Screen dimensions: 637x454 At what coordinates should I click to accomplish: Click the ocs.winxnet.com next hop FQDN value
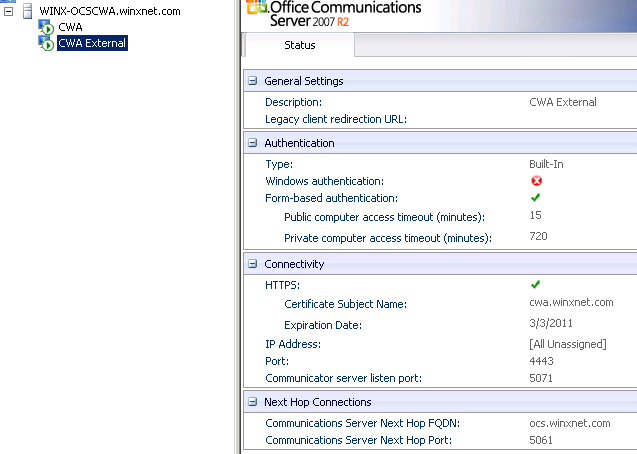click(570, 423)
